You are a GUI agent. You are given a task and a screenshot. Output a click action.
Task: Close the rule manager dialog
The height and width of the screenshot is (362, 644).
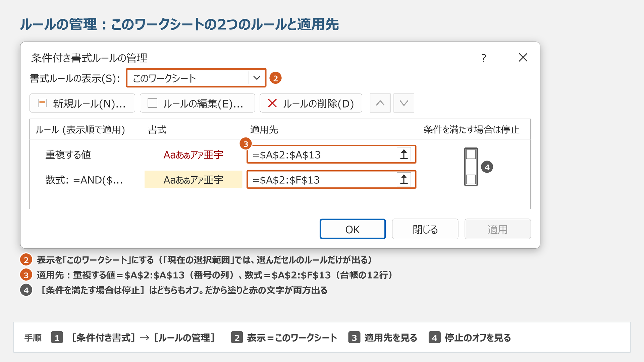coord(523,58)
